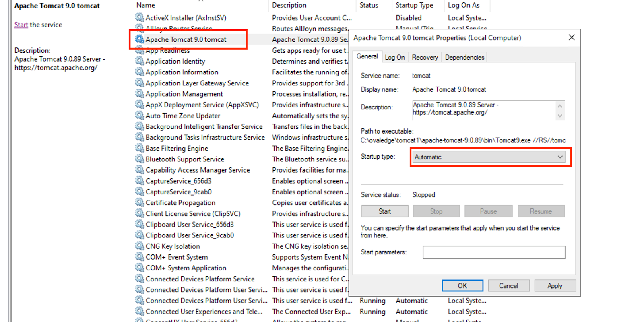Screen dimensions: 644x322
Task: Click the ActiveX Installer service gear icon
Action: 140,17
